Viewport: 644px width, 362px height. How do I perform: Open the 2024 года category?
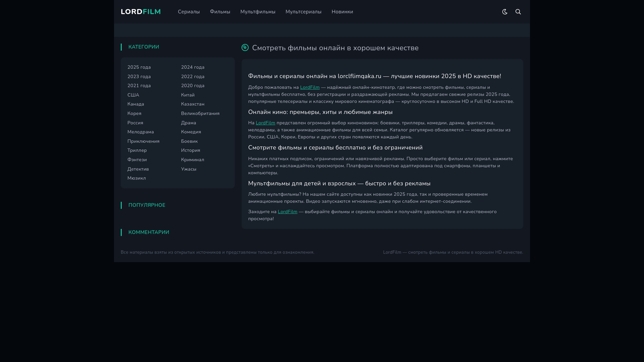pos(193,67)
